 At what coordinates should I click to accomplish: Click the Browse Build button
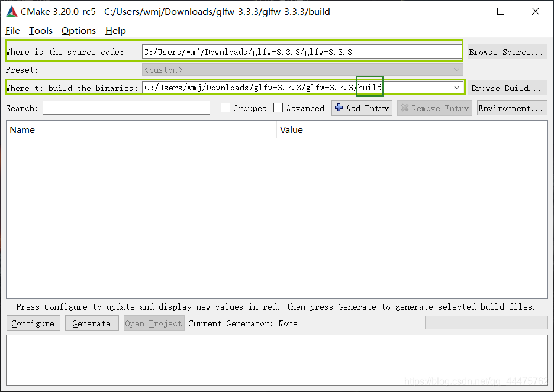507,88
